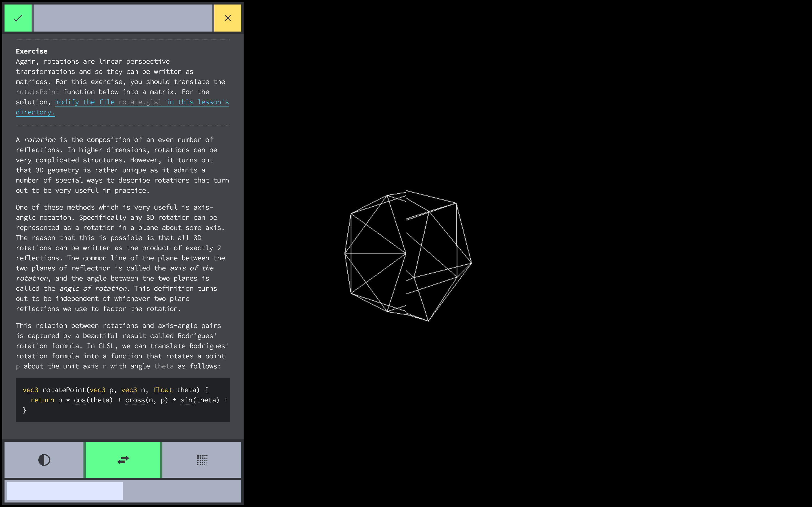The height and width of the screenshot is (507, 812).
Task: Click the 'float' type keyword in the code
Action: coord(163,390)
